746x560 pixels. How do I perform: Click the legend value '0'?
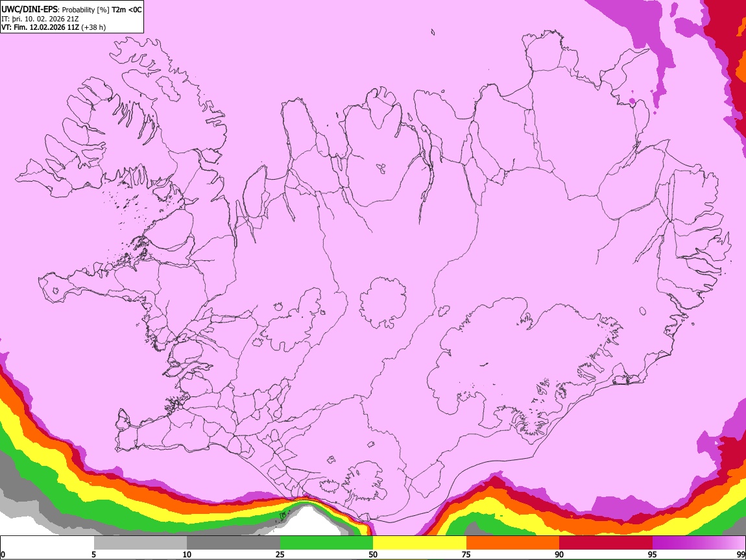pos(3,554)
